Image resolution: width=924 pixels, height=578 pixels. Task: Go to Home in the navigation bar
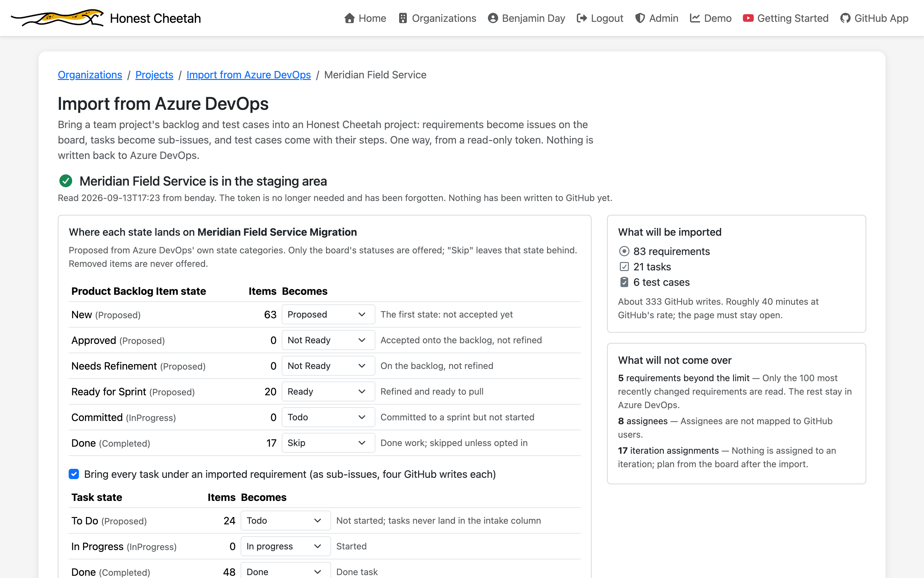365,18
